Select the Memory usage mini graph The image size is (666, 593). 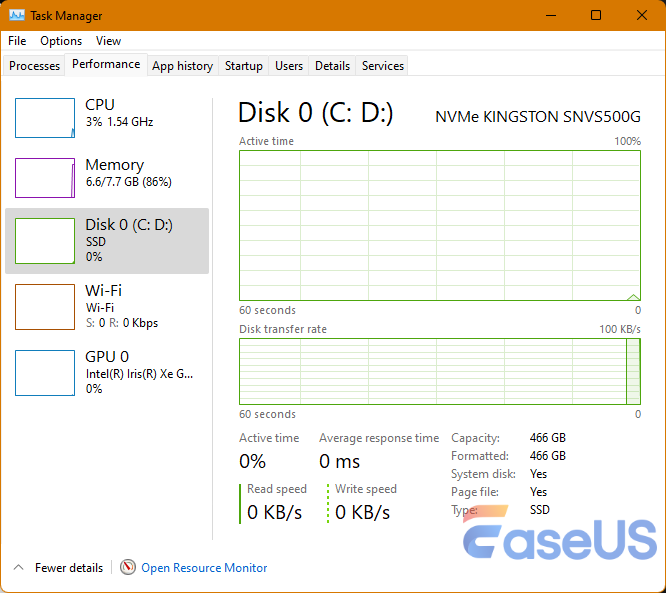(45, 178)
